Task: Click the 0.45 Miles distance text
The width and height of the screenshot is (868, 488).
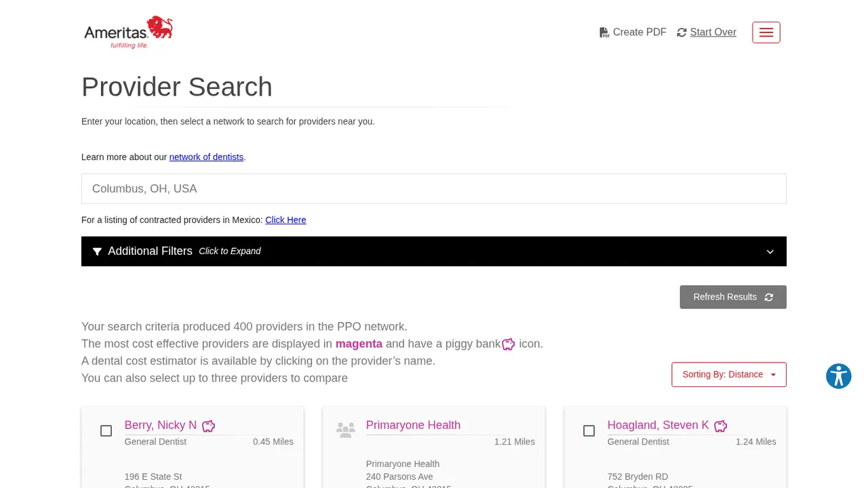Action: (x=273, y=442)
